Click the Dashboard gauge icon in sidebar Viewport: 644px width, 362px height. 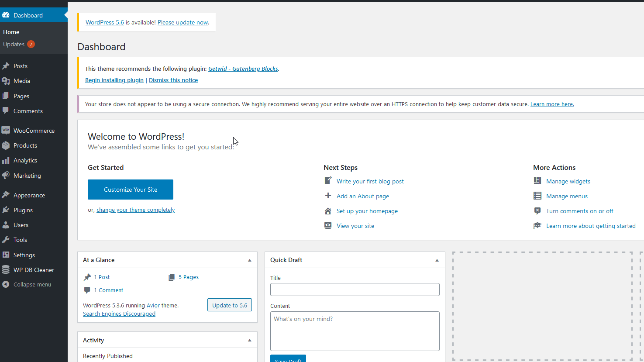pyautogui.click(x=6, y=15)
